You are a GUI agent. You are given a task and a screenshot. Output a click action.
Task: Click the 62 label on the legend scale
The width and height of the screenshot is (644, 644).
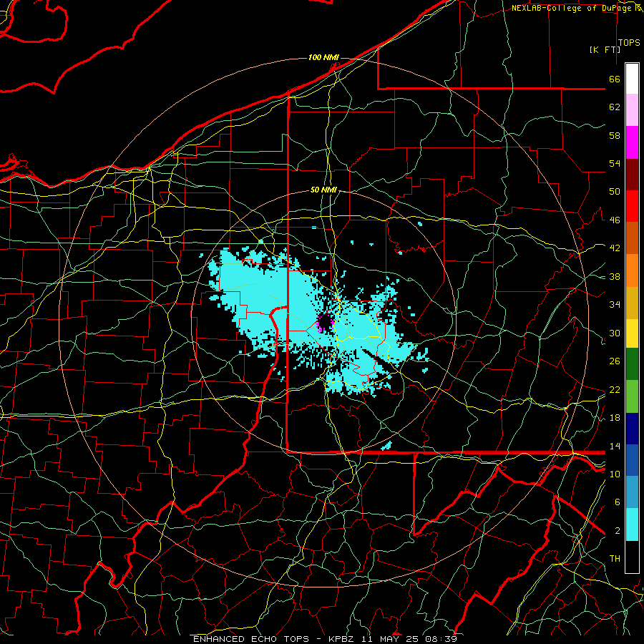615,107
